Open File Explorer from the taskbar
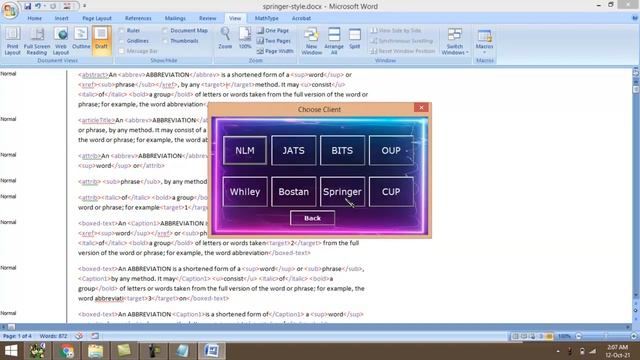The image size is (640, 360). 96,351
